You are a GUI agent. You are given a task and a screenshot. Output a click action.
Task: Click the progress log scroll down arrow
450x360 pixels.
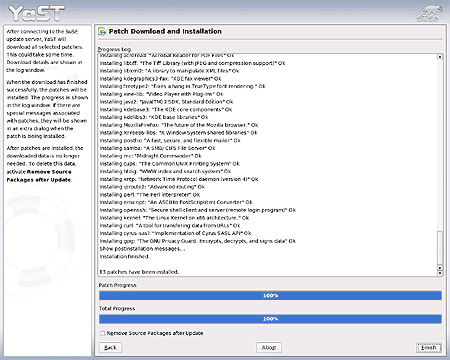pos(440,273)
